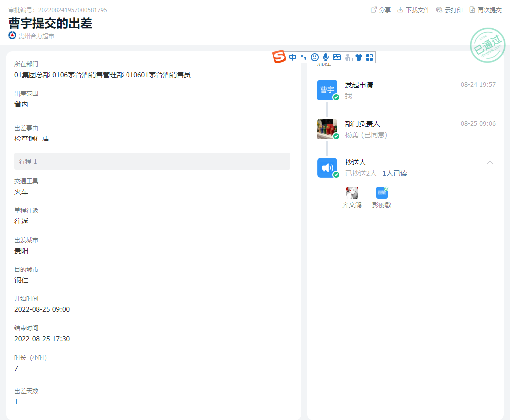Click the 1人已读 read status link
This screenshot has width=510, height=420.
pyautogui.click(x=395, y=173)
